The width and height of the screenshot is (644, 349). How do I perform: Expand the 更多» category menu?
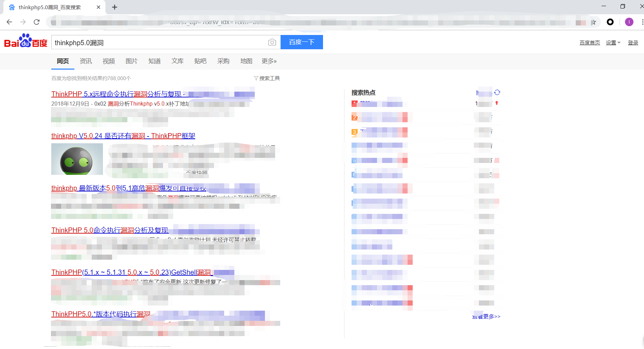click(x=269, y=61)
